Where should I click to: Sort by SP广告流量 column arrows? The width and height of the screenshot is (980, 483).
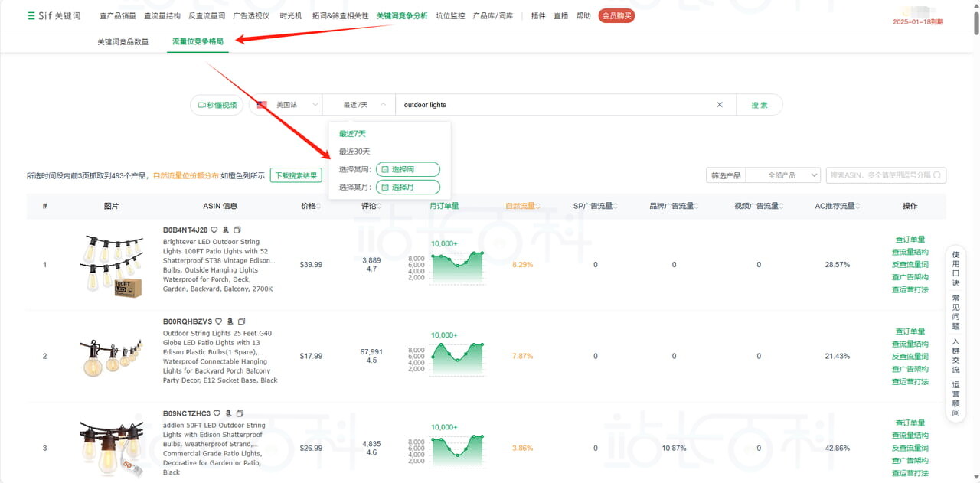(616, 206)
